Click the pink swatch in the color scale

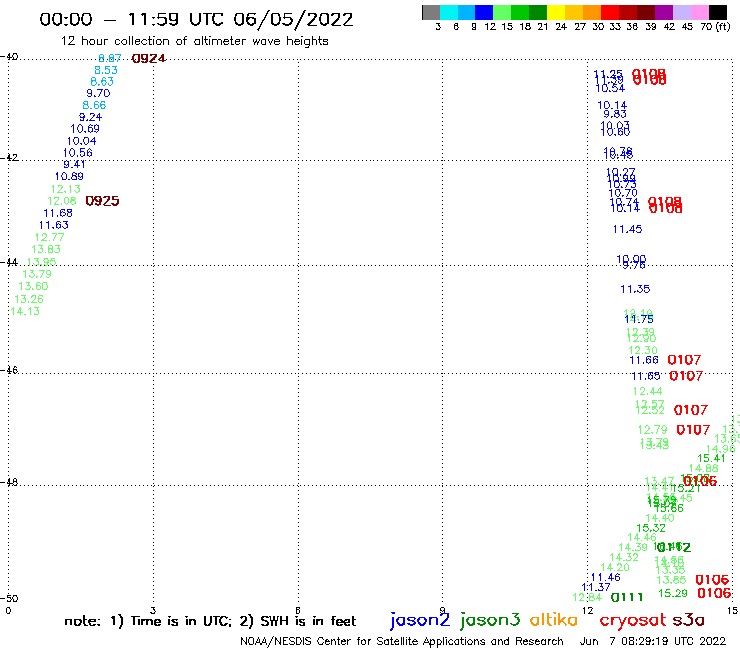[x=700, y=12]
